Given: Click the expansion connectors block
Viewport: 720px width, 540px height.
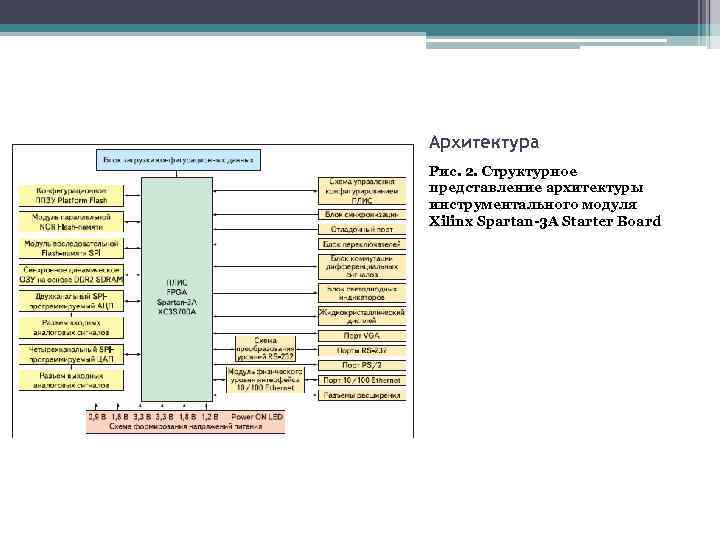Looking at the screenshot, I should 362,395.
